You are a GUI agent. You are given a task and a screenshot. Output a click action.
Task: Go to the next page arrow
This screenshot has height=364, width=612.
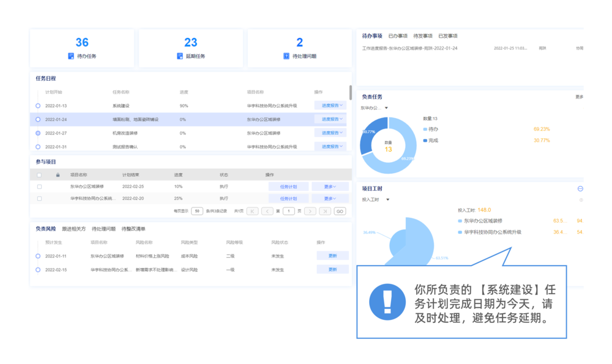coord(310,211)
